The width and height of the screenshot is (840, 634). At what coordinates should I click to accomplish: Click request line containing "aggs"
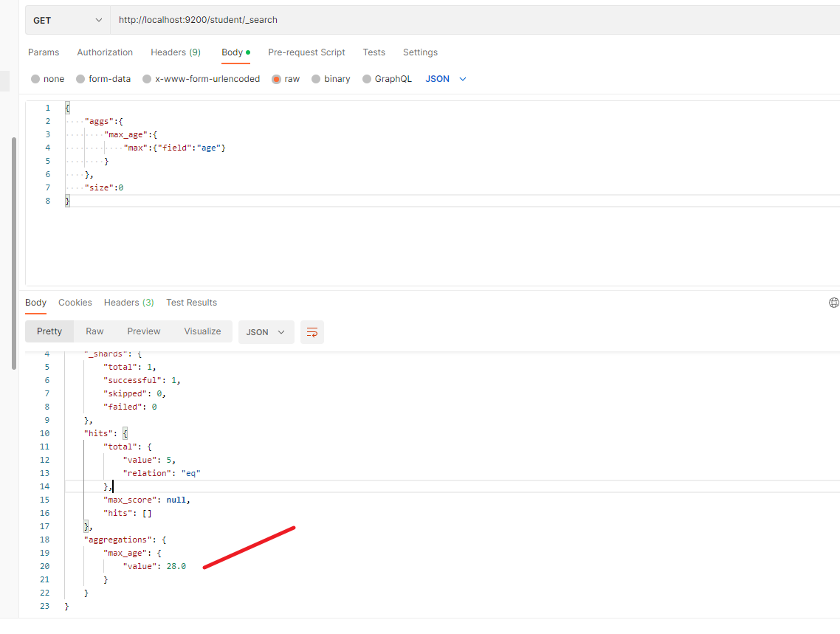[x=103, y=121]
